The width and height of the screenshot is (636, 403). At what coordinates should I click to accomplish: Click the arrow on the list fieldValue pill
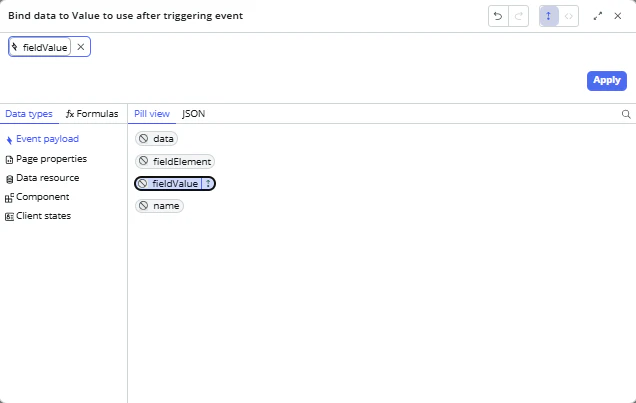(208, 184)
